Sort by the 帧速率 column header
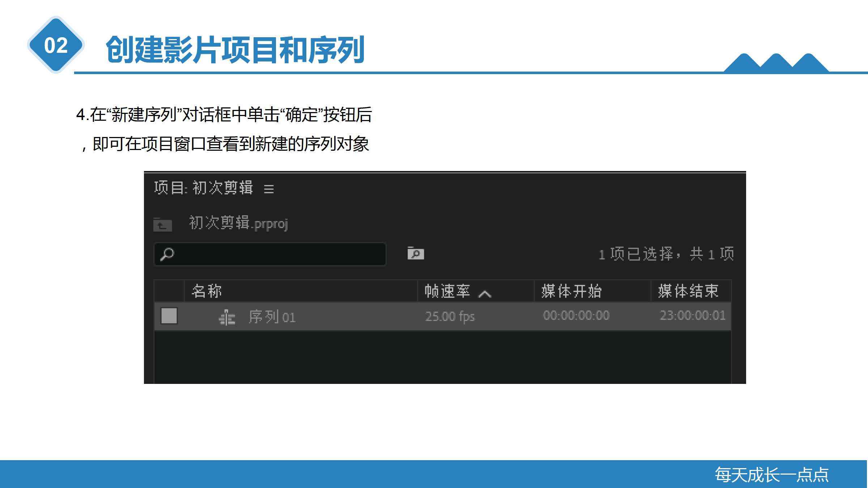 pyautogui.click(x=476, y=291)
